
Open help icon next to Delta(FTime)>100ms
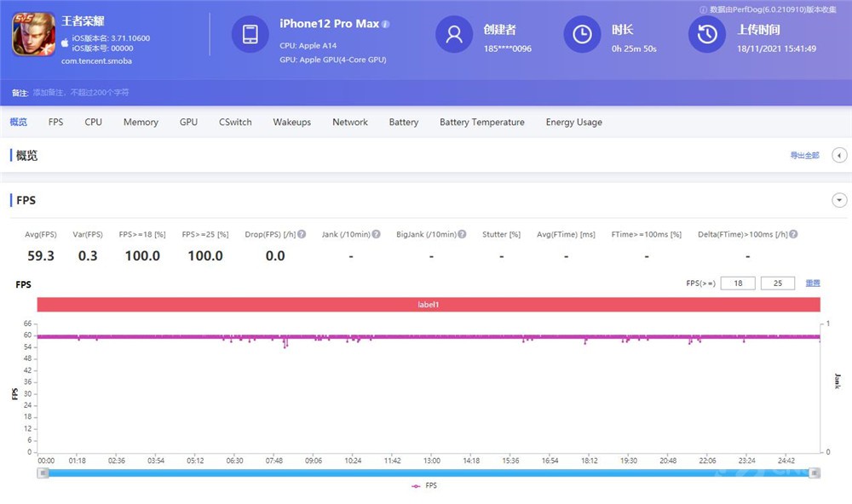coord(793,234)
